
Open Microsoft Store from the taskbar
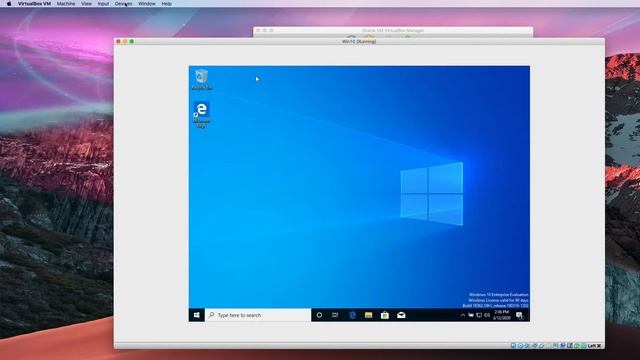click(x=385, y=315)
